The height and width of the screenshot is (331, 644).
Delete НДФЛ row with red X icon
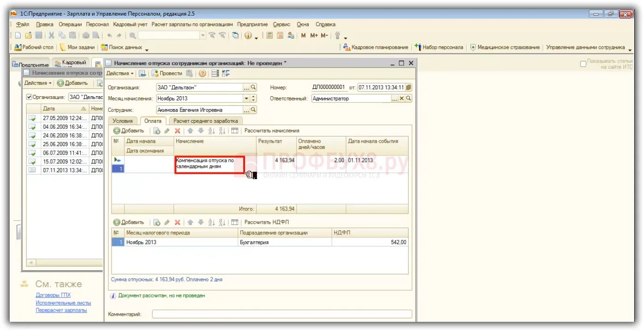pos(177,222)
